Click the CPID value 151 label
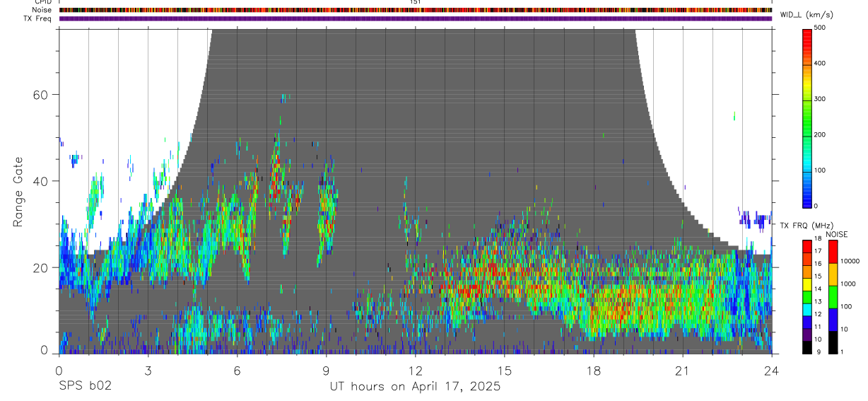 [x=416, y=2]
